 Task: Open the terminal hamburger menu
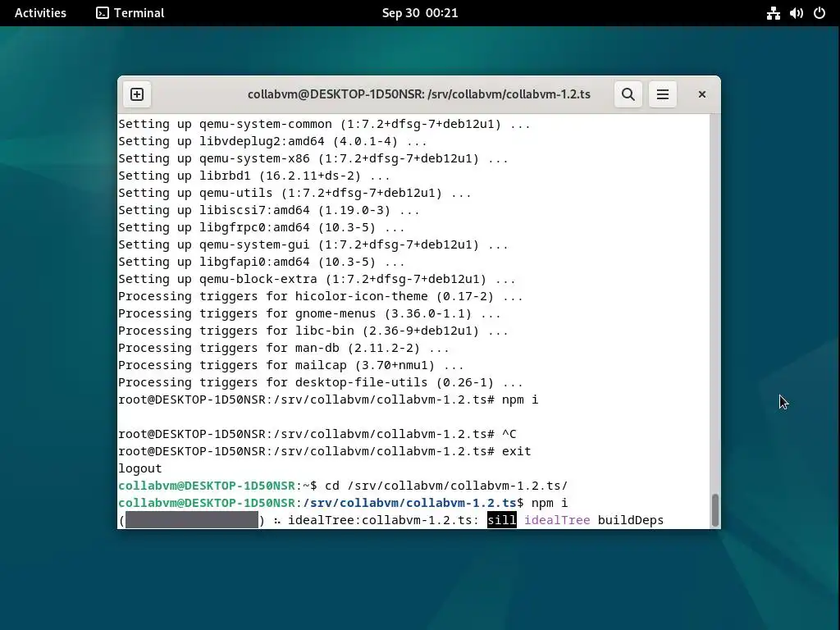(663, 94)
